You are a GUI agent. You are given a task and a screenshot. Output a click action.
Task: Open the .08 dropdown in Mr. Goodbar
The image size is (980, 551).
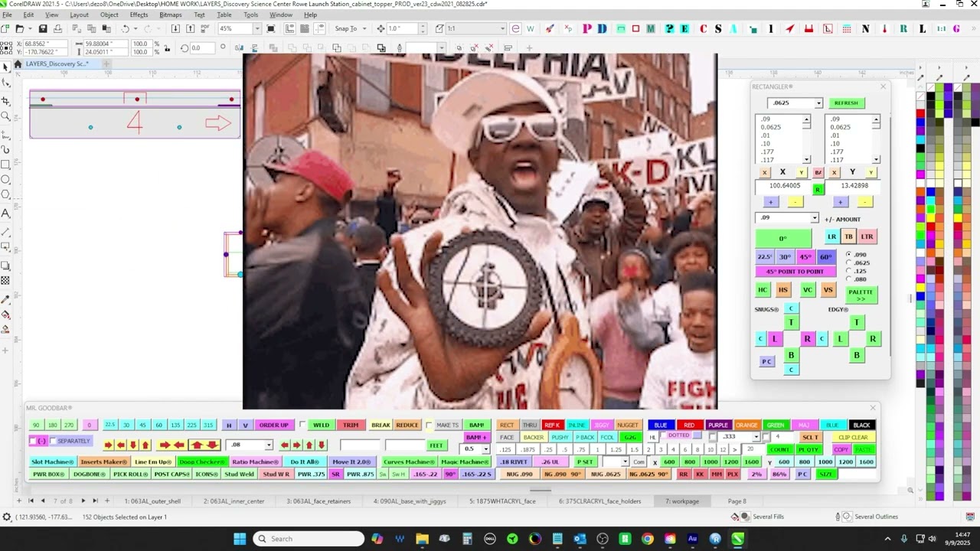pos(269,445)
